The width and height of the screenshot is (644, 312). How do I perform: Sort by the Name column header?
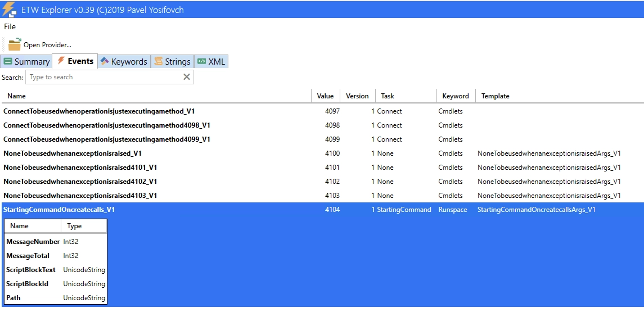click(x=17, y=96)
